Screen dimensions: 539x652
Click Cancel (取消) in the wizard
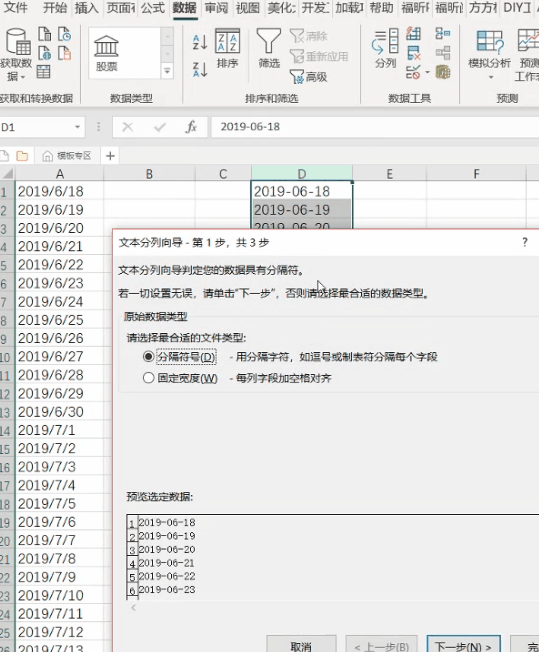(x=301, y=645)
